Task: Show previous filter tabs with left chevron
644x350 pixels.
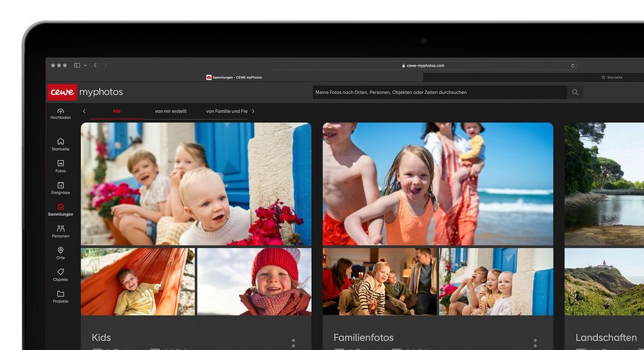Action: pos(84,111)
